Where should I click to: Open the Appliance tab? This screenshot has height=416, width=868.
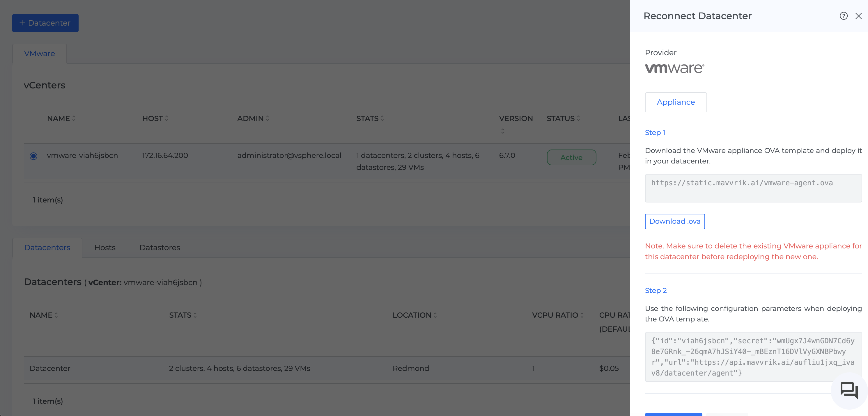click(676, 102)
